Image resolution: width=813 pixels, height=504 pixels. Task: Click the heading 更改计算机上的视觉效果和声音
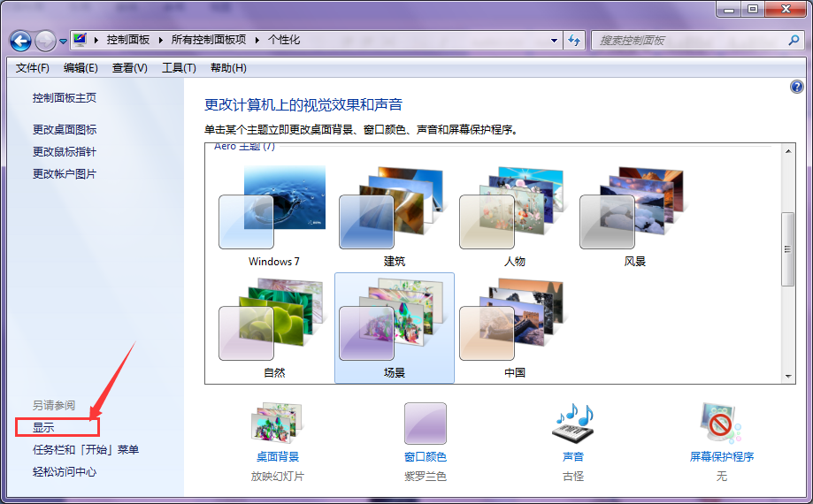tap(303, 105)
